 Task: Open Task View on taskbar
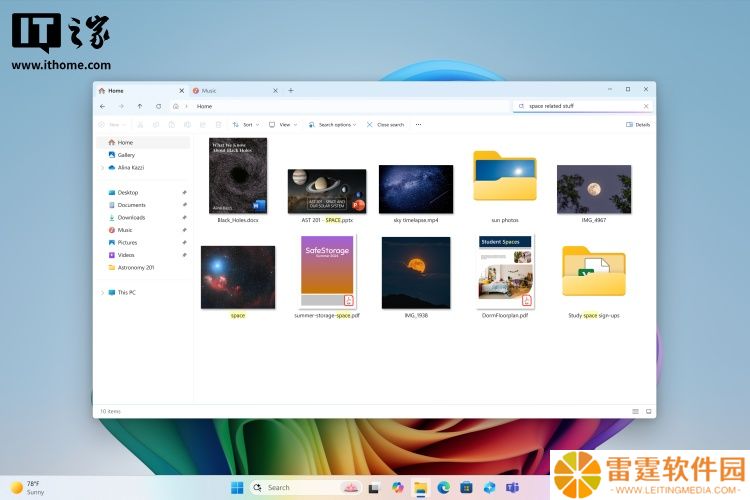click(374, 488)
